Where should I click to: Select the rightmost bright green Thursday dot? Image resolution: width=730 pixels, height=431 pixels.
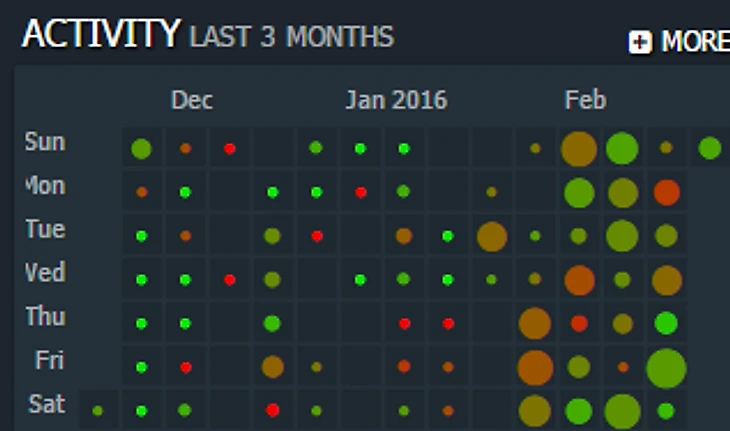666,323
